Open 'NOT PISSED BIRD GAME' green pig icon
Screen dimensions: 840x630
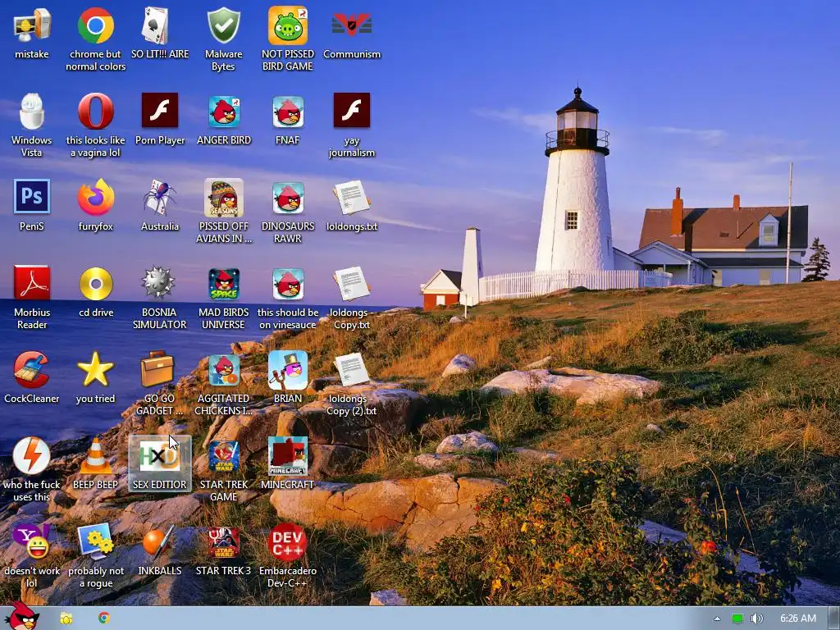point(288,25)
